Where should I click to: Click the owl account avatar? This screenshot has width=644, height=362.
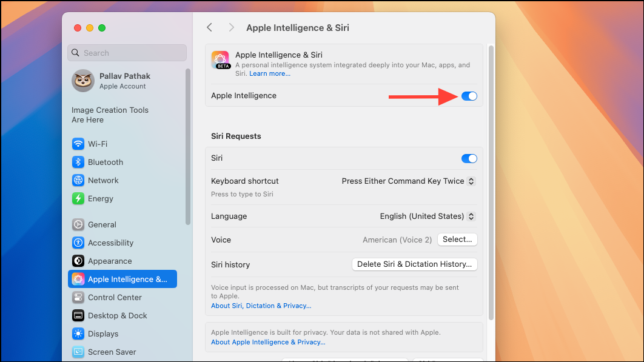click(x=83, y=81)
